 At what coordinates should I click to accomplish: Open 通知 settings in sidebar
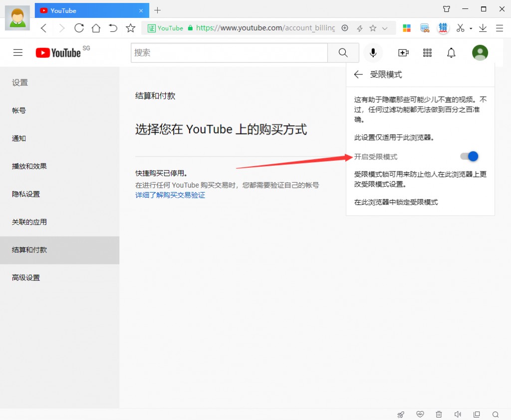click(x=60, y=139)
